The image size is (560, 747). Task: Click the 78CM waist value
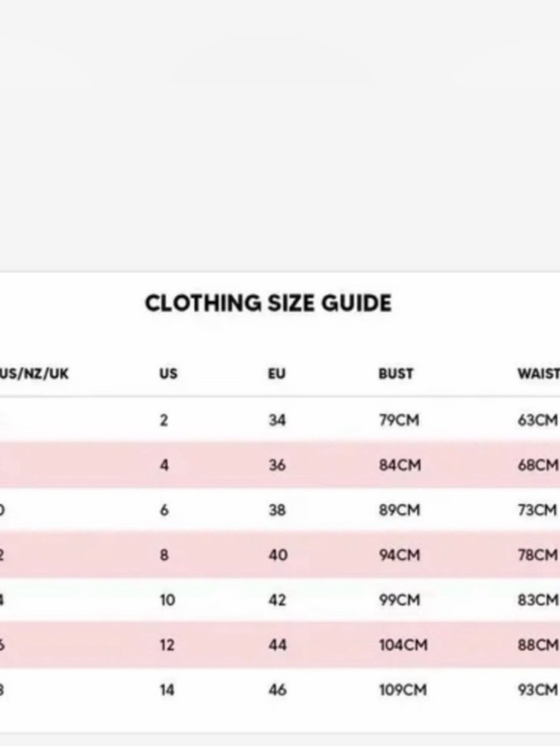(x=538, y=555)
